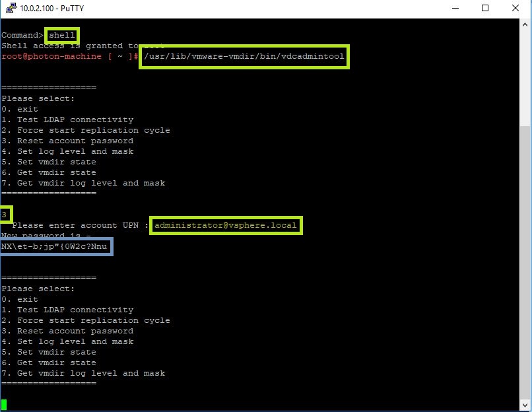The height and width of the screenshot is (412, 532).
Task: Minimize the PuTTY window
Action: coord(455,9)
